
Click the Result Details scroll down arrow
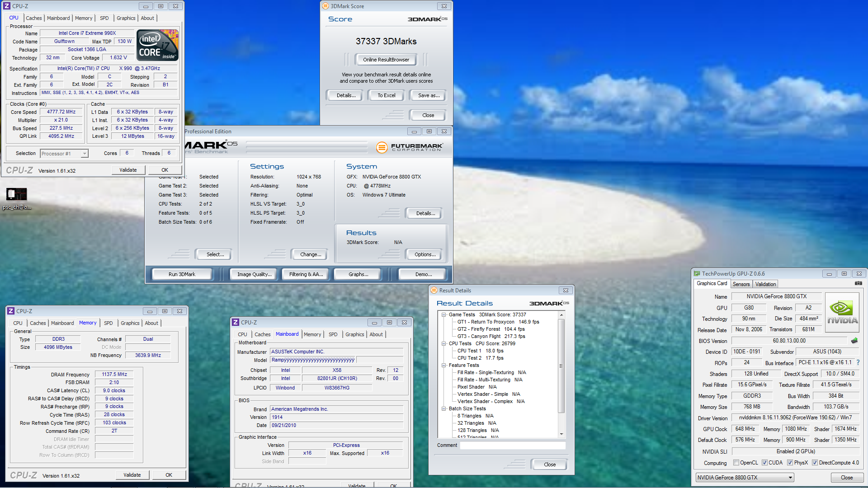pyautogui.click(x=561, y=434)
